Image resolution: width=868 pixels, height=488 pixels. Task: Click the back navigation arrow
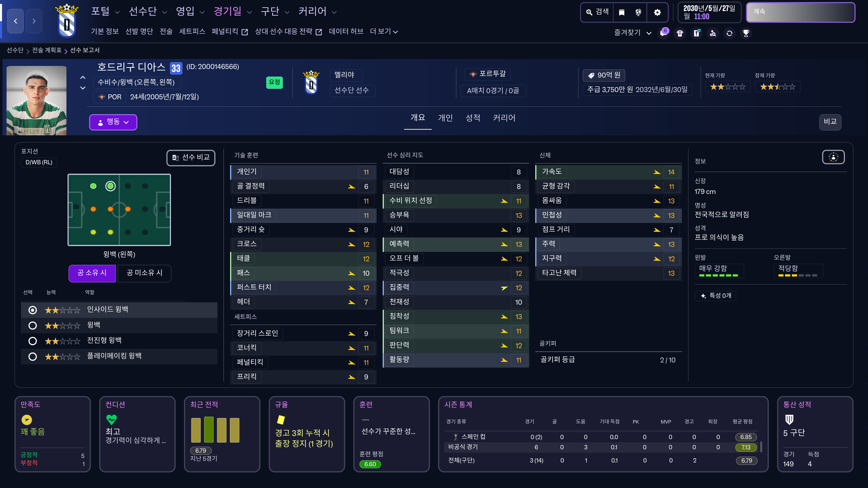click(16, 21)
